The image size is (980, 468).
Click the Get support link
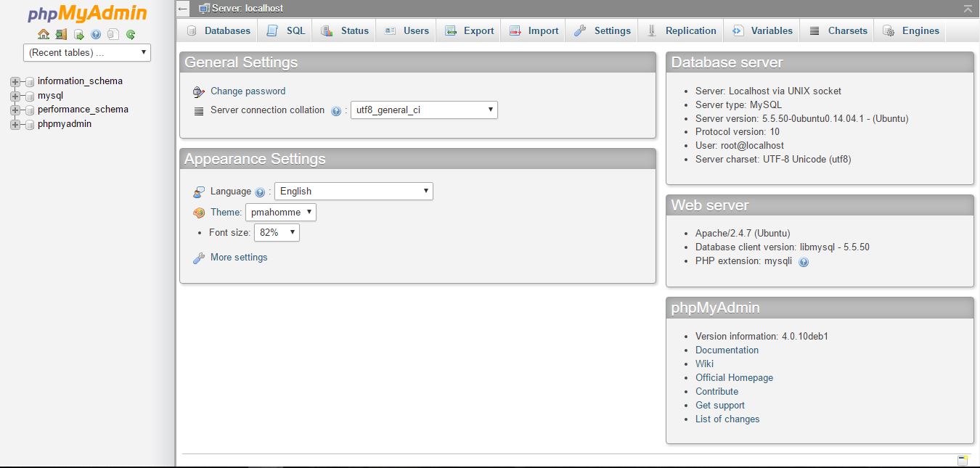720,405
